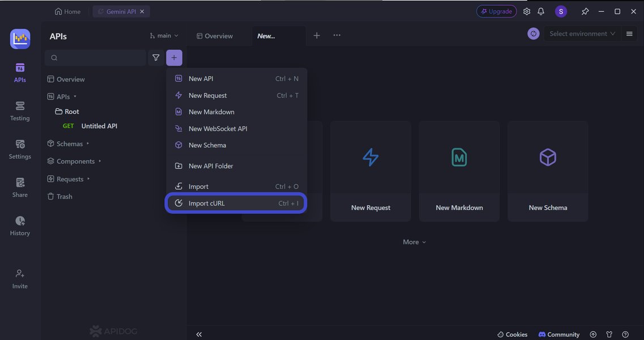Click the New Schema cube card
Viewport: 644px width, 340px height.
pyautogui.click(x=548, y=171)
